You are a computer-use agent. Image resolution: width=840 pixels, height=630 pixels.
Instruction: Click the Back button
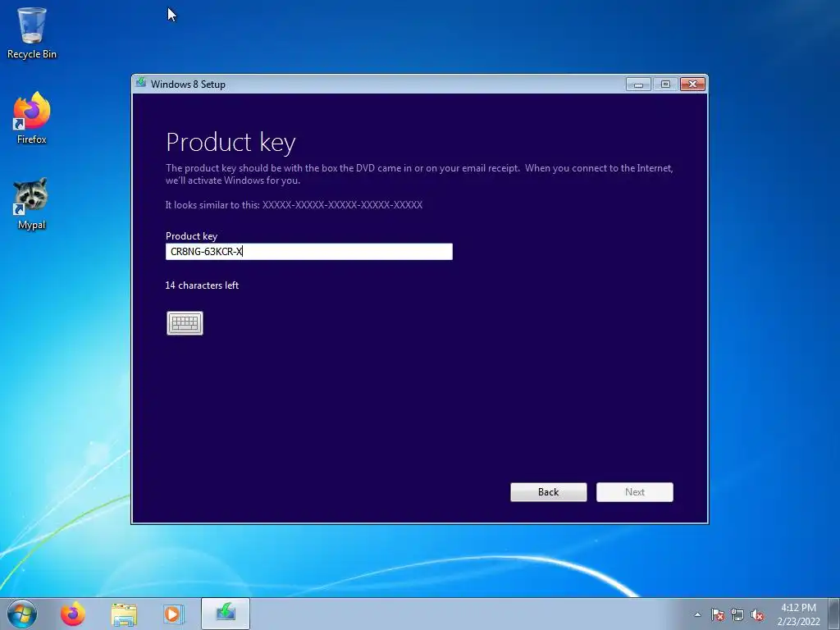click(549, 492)
